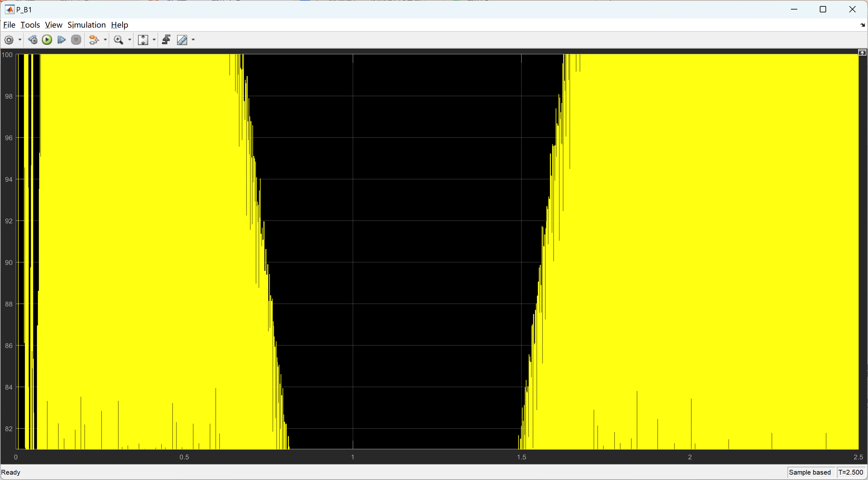The image size is (868, 480).
Task: Click maximize axes button at plot corner
Action: (862, 53)
